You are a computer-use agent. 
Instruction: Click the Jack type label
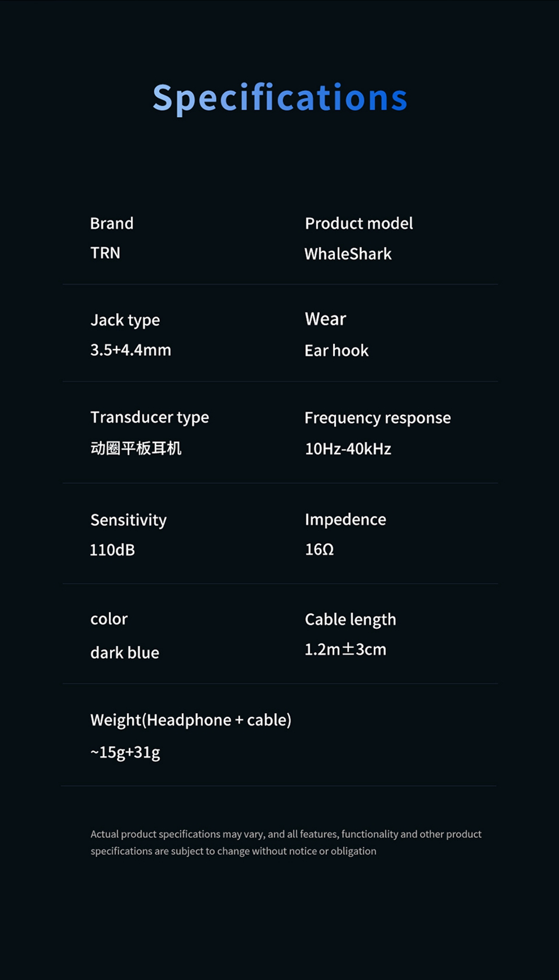[x=125, y=320]
